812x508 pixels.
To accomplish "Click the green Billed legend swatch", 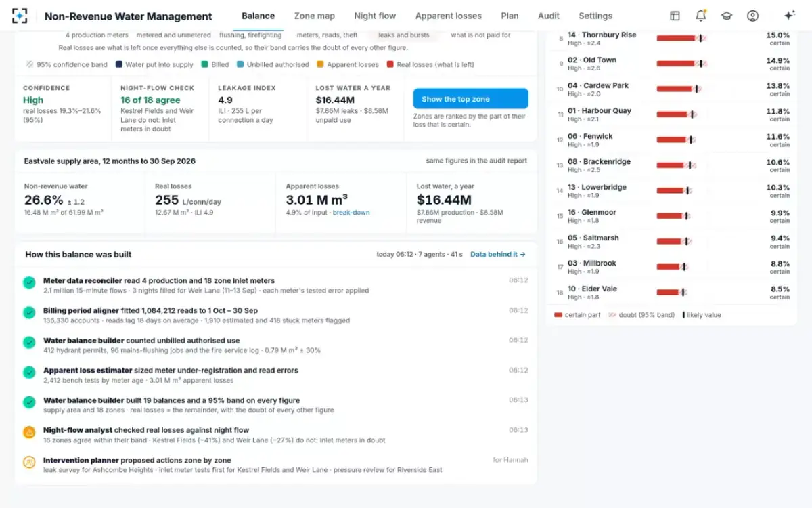I will [x=204, y=64].
